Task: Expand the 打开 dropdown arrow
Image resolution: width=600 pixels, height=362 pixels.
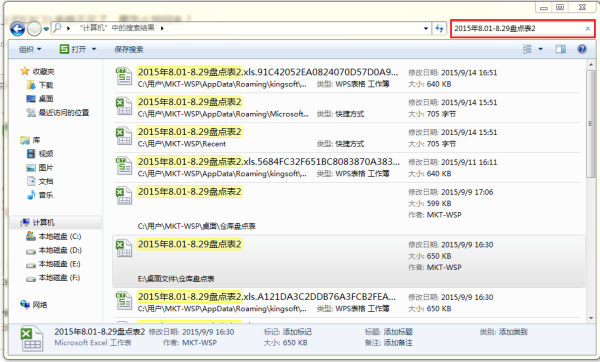Action: (94, 49)
